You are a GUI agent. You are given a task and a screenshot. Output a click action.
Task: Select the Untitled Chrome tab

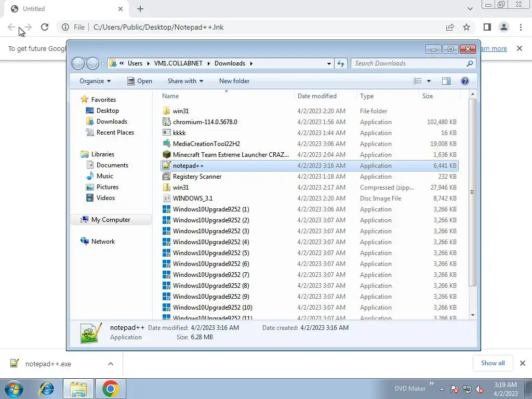pyautogui.click(x=66, y=9)
